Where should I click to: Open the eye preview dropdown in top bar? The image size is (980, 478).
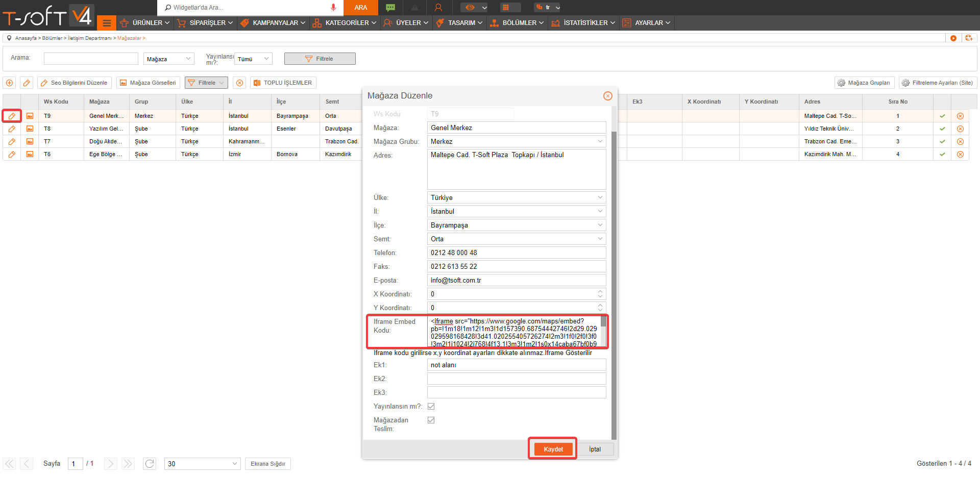coord(474,7)
